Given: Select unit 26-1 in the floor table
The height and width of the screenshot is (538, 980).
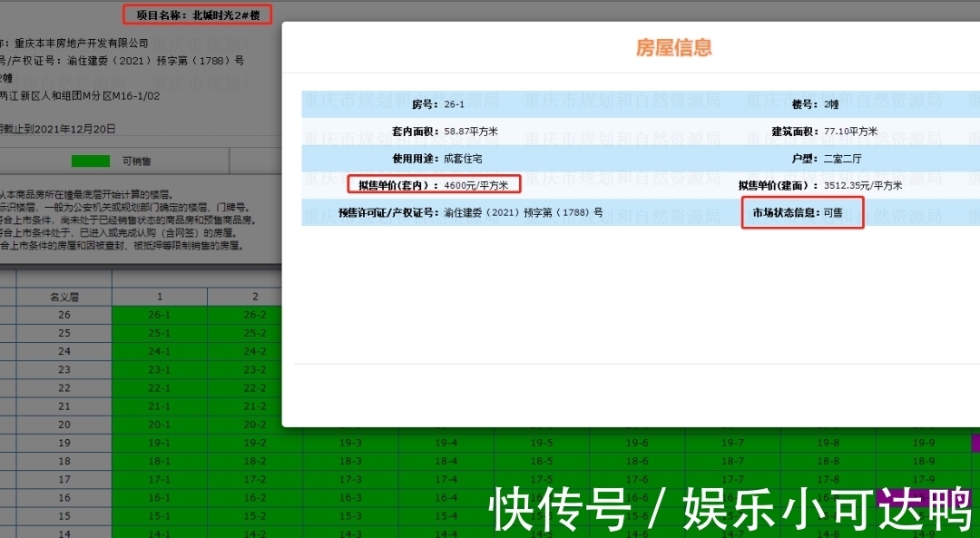Looking at the screenshot, I should pos(160,315).
